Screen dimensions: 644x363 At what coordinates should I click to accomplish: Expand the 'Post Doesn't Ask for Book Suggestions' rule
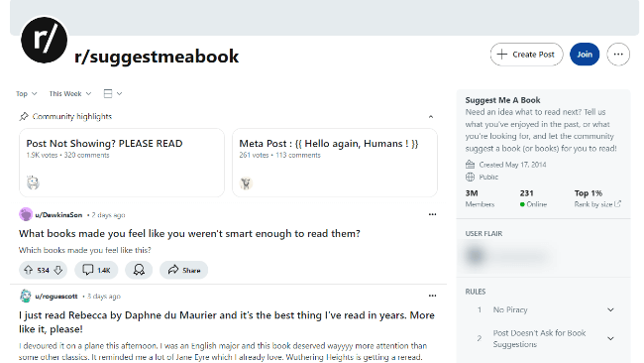tap(546, 338)
